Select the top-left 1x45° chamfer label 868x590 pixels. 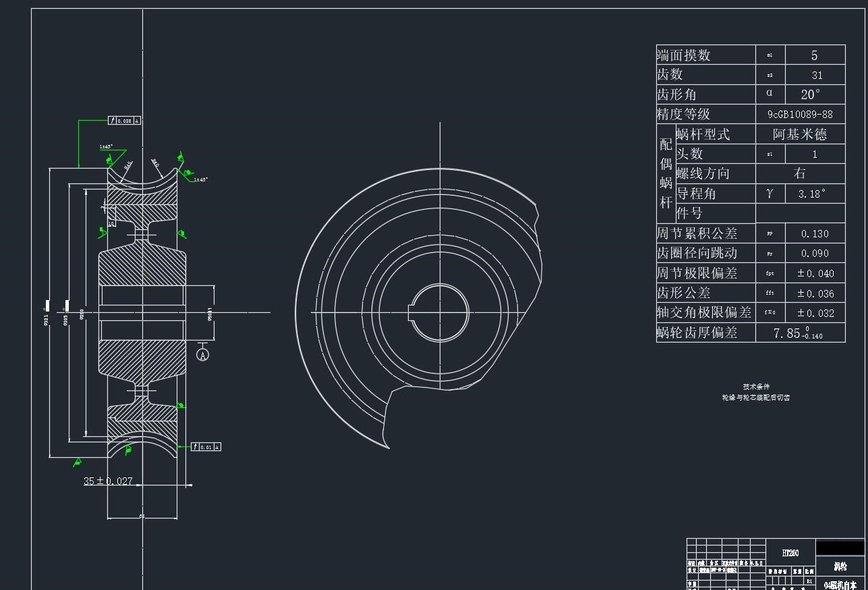click(x=106, y=146)
